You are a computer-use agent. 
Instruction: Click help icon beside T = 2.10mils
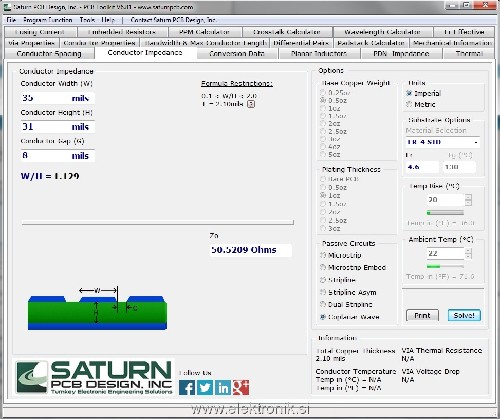pyautogui.click(x=251, y=104)
